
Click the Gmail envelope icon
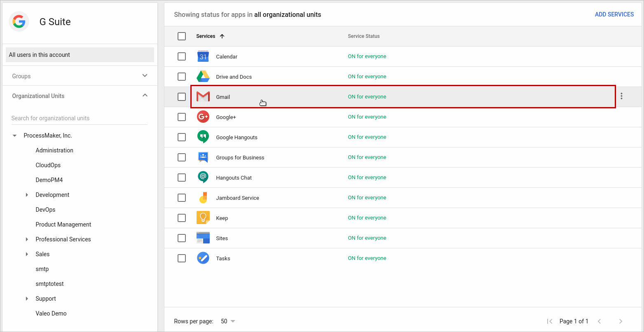pyautogui.click(x=203, y=97)
